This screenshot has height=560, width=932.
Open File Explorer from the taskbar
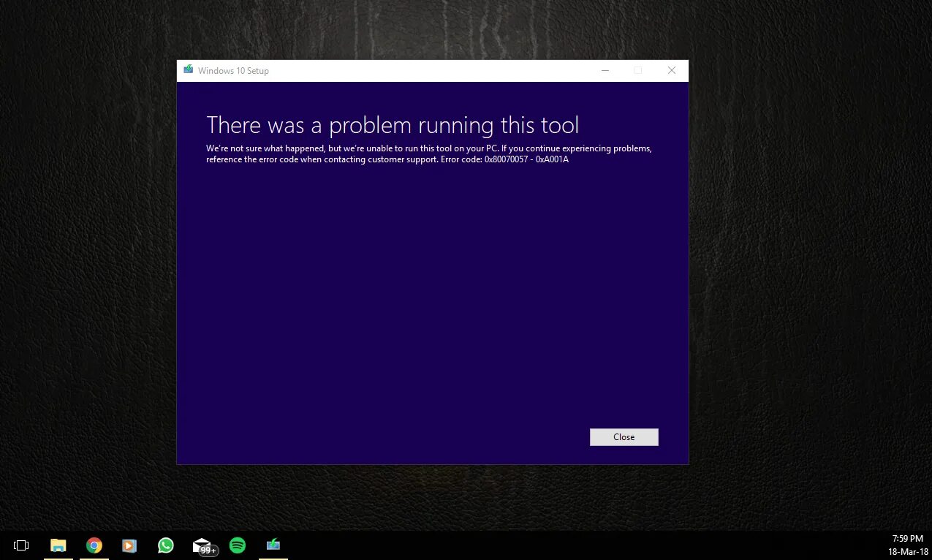pyautogui.click(x=58, y=545)
